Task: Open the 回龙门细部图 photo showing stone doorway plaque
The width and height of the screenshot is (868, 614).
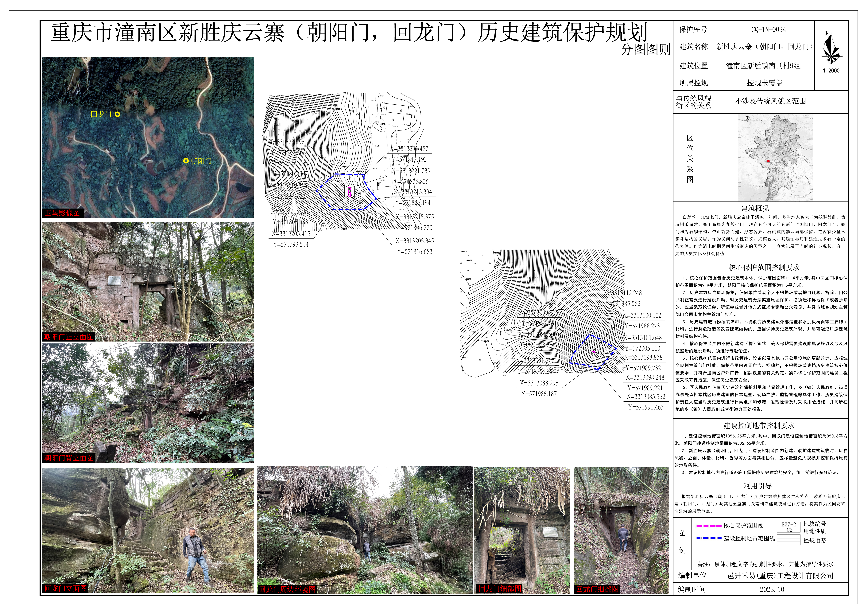Action: click(522, 530)
